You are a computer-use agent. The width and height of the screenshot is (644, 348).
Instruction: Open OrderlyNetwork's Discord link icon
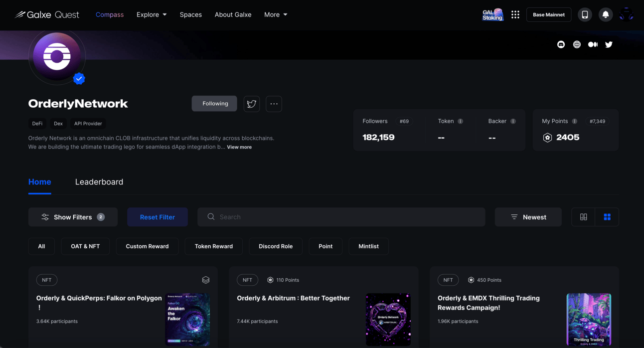point(561,44)
